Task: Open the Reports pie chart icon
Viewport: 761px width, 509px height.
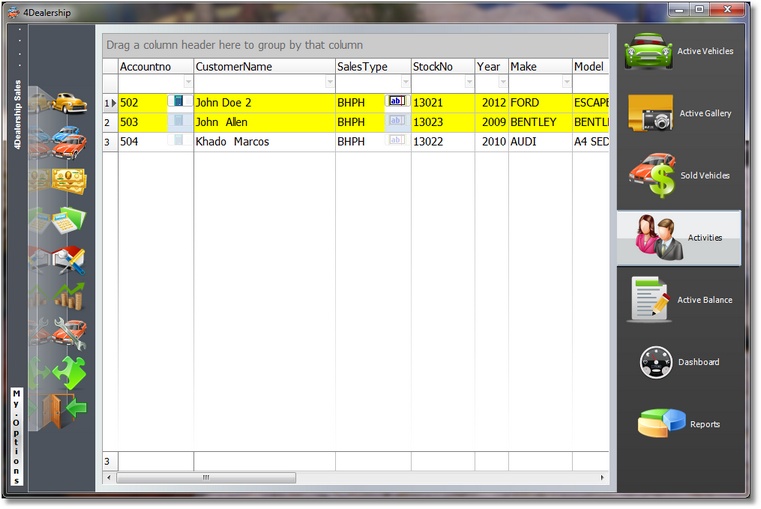Action: point(661,424)
